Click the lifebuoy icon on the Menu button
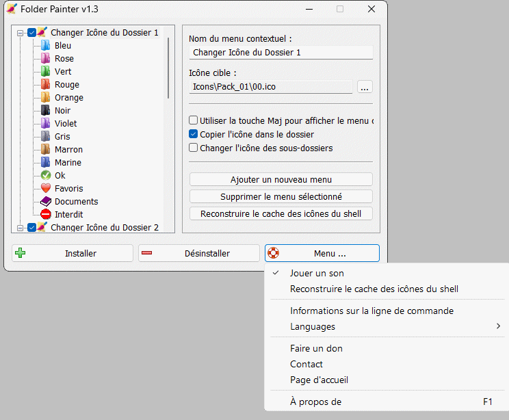Screen dimensions: 509x420 point(274,253)
